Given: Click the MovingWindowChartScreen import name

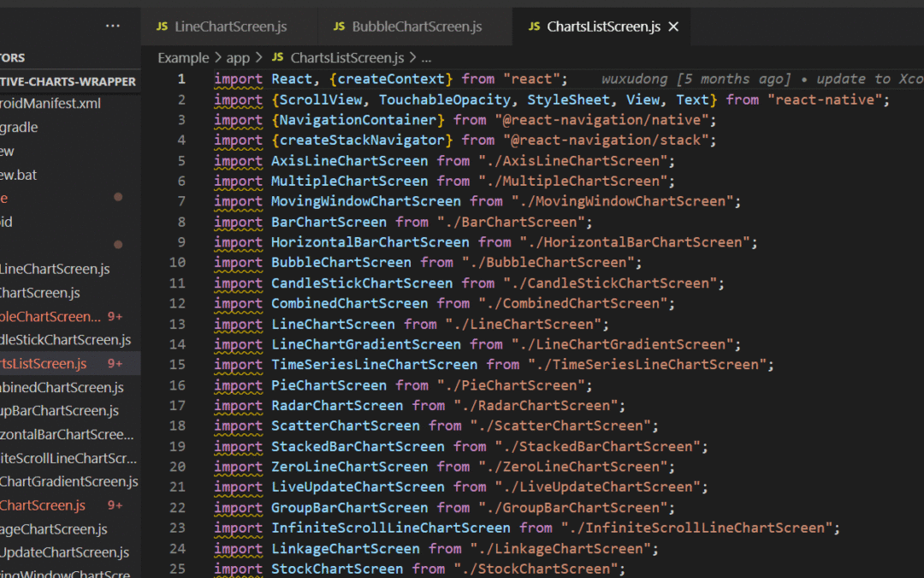Looking at the screenshot, I should (x=366, y=201).
